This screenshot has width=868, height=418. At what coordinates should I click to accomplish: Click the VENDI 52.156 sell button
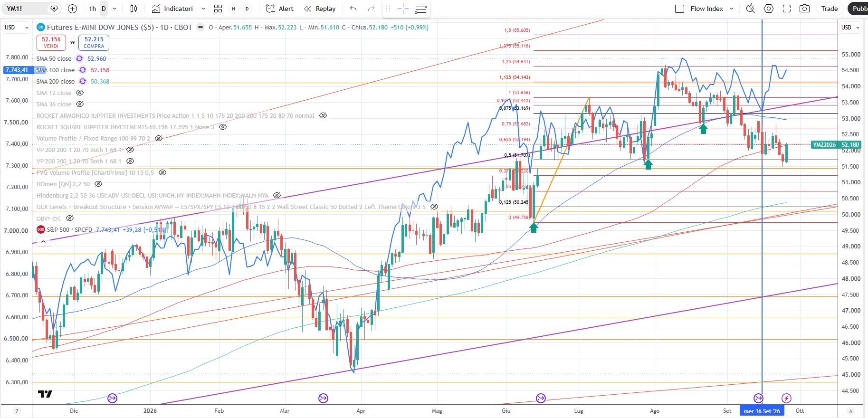coord(51,43)
